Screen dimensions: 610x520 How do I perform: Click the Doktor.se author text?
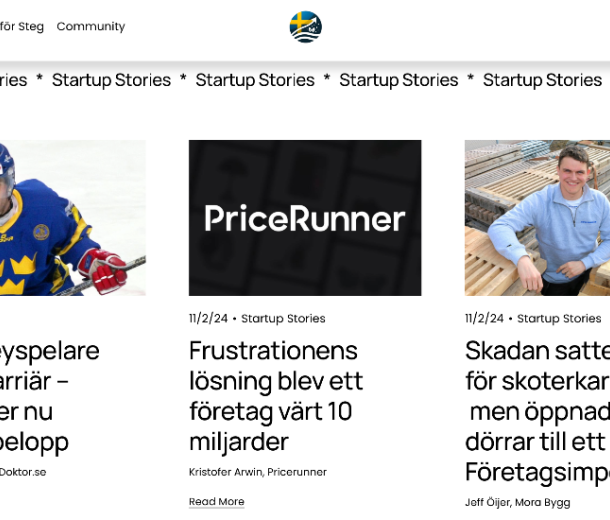tap(23, 472)
